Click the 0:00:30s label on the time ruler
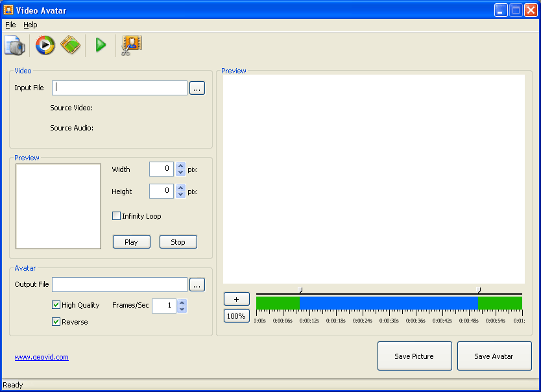 click(389, 321)
